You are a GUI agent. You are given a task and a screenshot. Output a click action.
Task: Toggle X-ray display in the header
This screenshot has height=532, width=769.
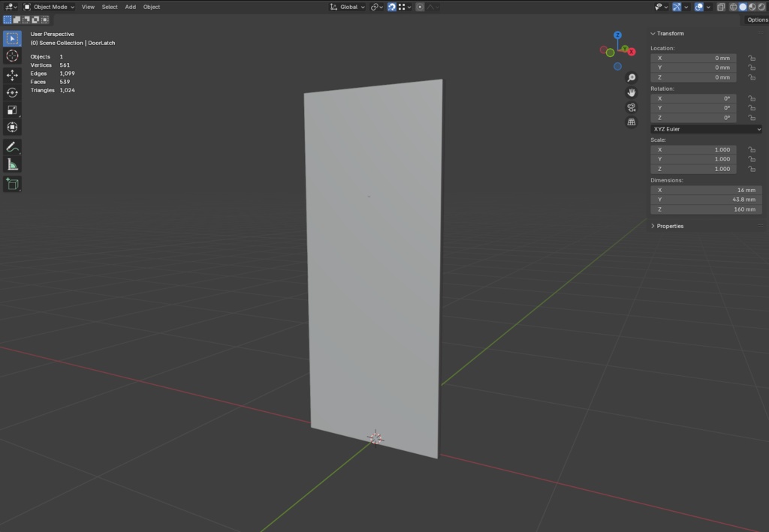pos(721,7)
